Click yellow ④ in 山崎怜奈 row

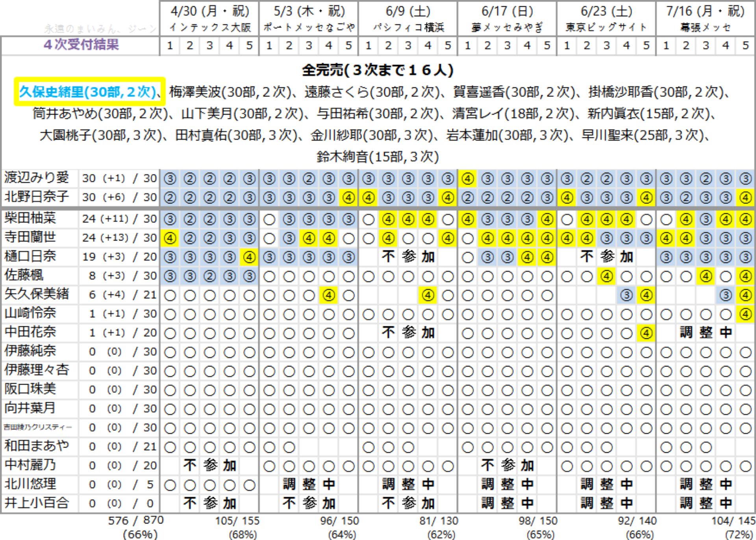tap(745, 314)
